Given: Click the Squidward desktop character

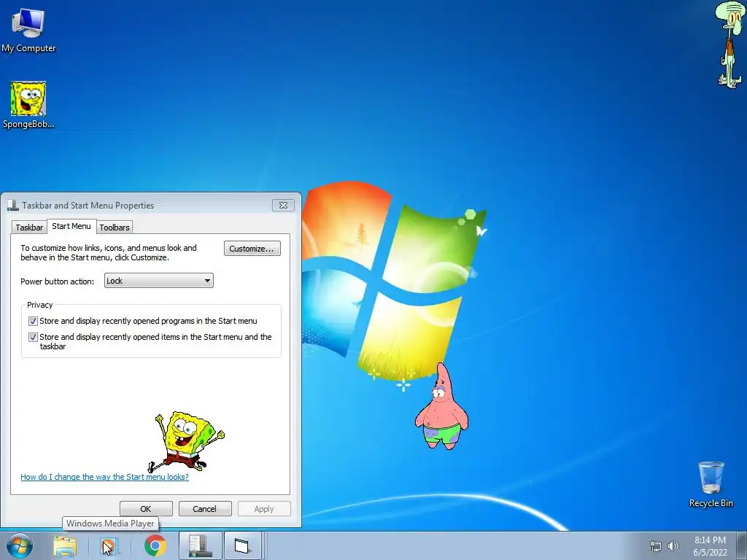Looking at the screenshot, I should pyautogui.click(x=730, y=44).
